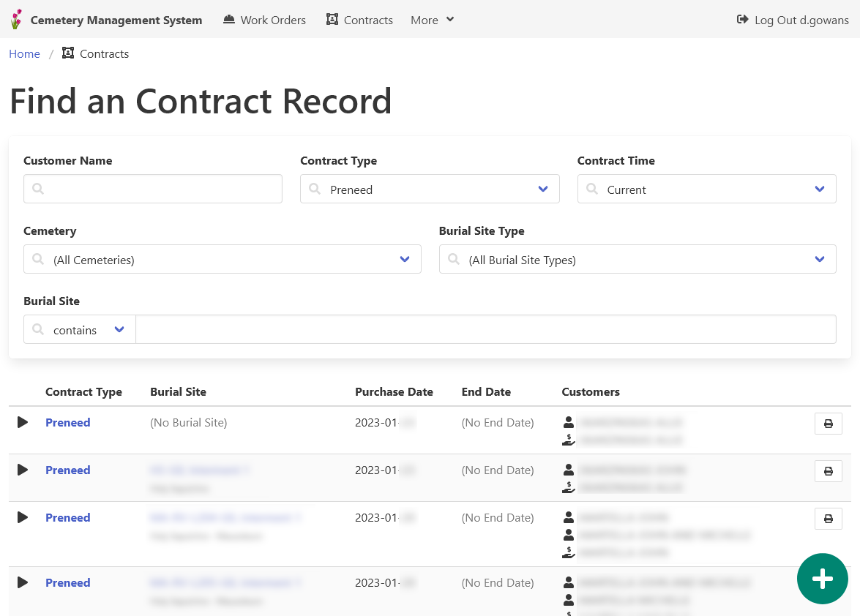
Task: Open the Contract Time dropdown
Action: [706, 189]
